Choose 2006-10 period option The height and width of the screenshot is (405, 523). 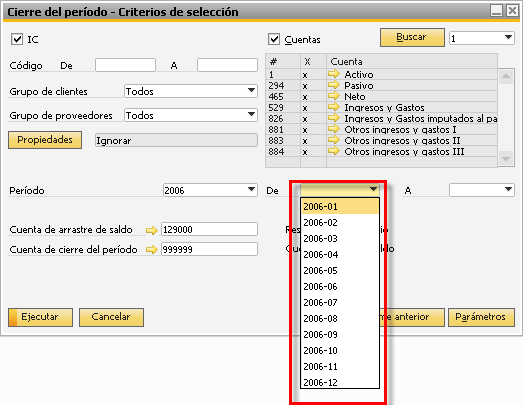pos(340,351)
